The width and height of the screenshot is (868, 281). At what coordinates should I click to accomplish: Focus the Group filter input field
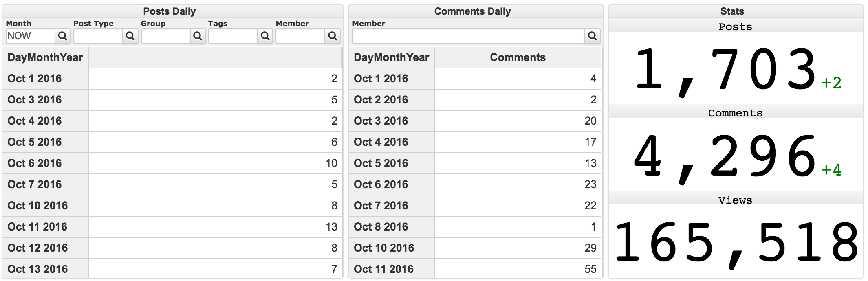point(165,36)
